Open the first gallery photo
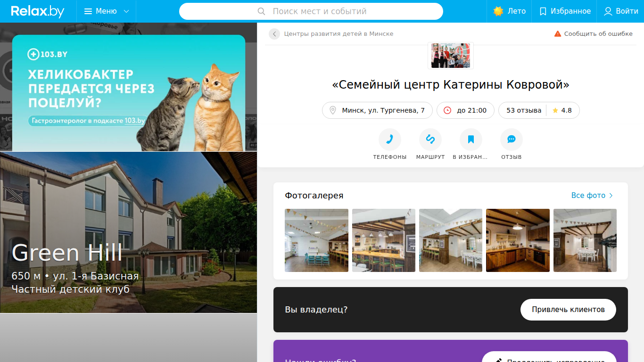The width and height of the screenshot is (644, 362). [x=317, y=240]
